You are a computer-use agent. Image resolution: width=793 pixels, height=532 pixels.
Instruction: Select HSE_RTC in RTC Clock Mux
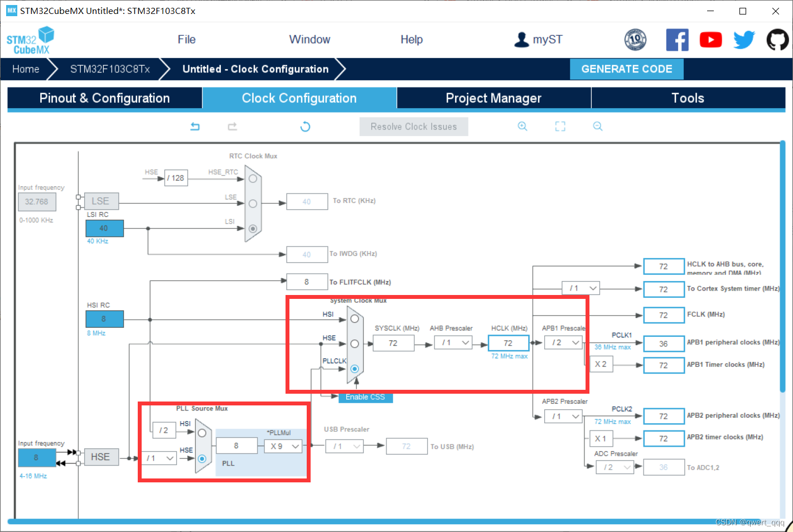click(253, 178)
